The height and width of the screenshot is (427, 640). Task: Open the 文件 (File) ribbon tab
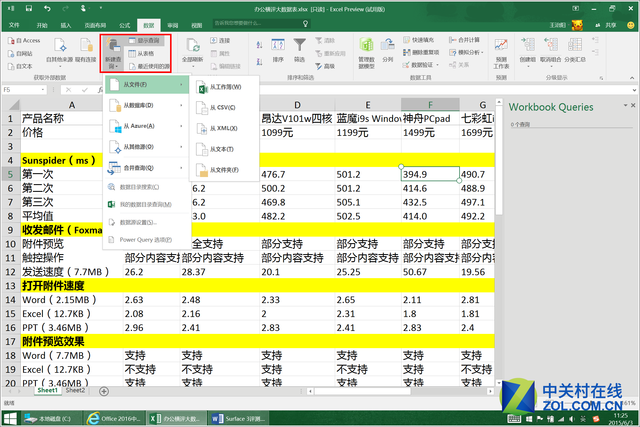[14, 25]
